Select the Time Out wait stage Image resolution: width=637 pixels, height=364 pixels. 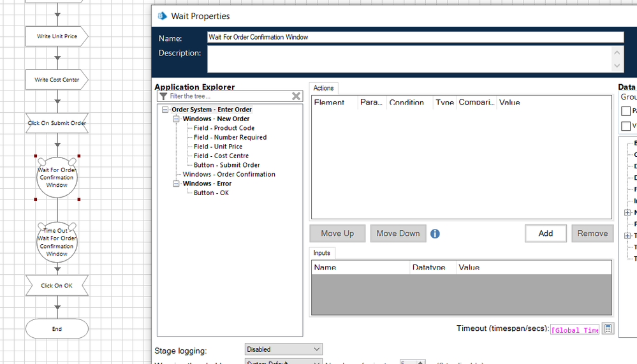click(x=57, y=242)
